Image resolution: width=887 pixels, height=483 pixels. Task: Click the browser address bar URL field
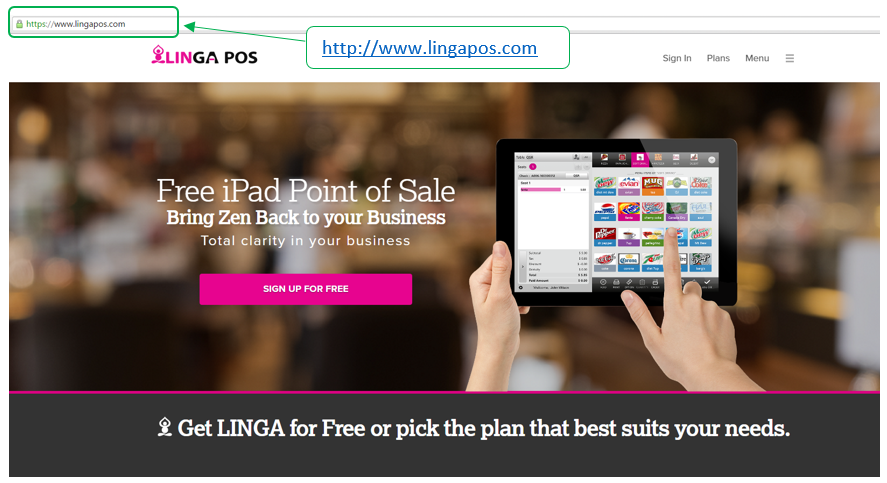pos(94,24)
